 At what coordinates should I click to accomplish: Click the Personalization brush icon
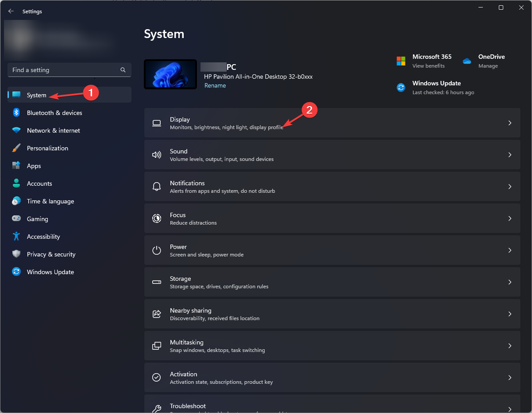tap(16, 148)
